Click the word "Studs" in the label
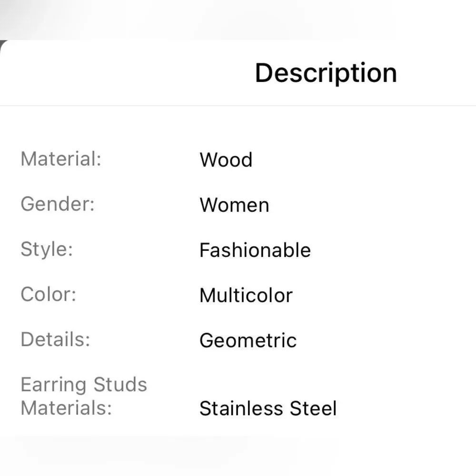This screenshot has height=476, width=476. tap(120, 385)
